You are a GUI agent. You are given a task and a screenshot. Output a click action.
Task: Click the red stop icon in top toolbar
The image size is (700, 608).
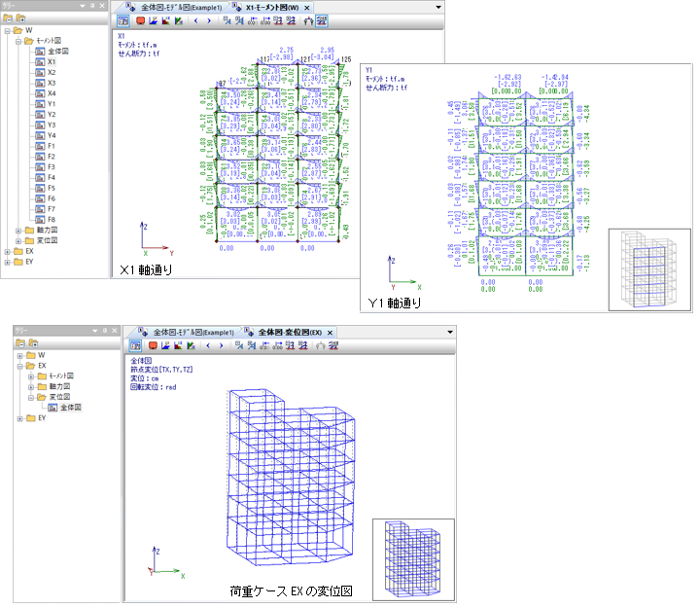pyautogui.click(x=140, y=19)
